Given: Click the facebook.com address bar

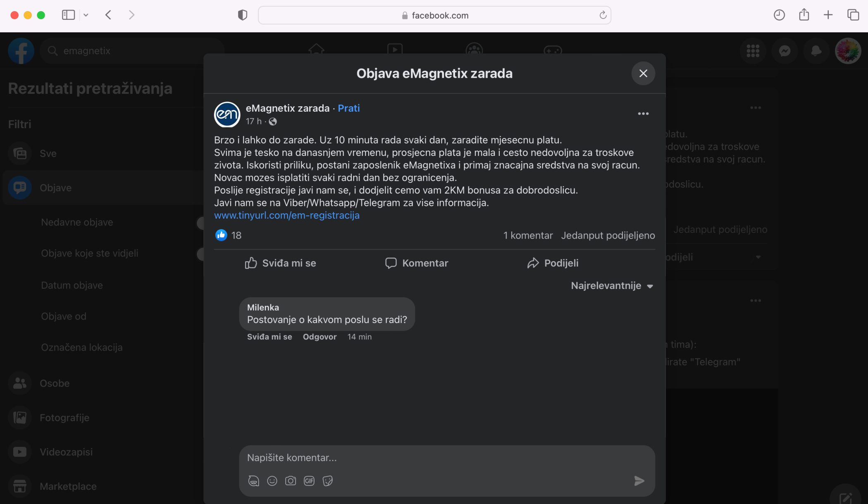Looking at the screenshot, I should click(434, 15).
